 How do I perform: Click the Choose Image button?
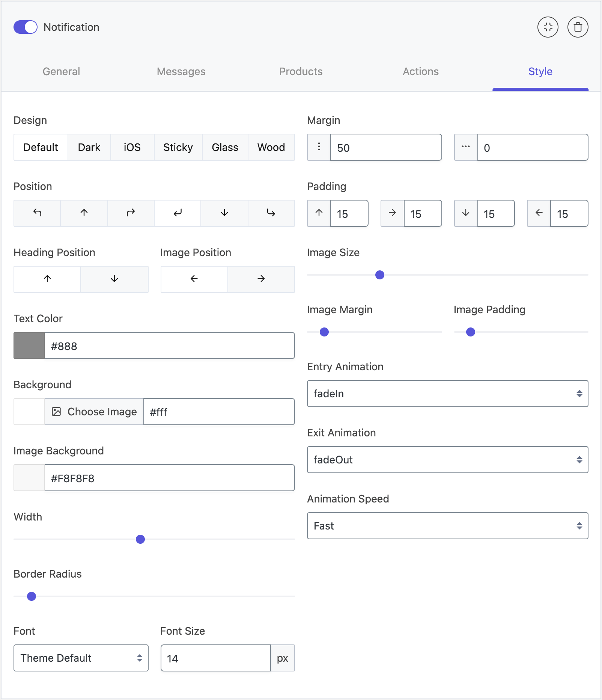94,412
